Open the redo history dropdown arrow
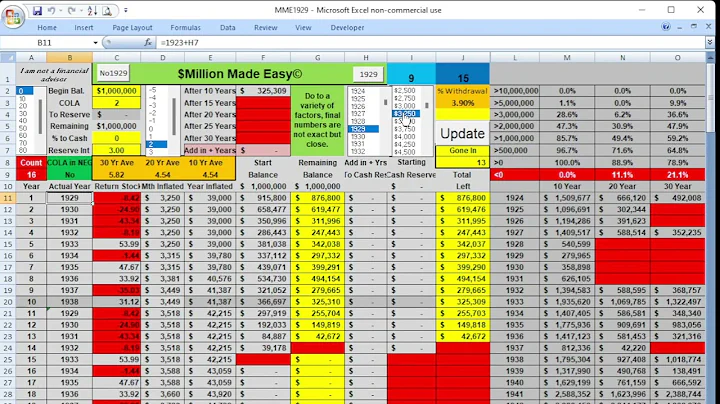 coord(81,11)
